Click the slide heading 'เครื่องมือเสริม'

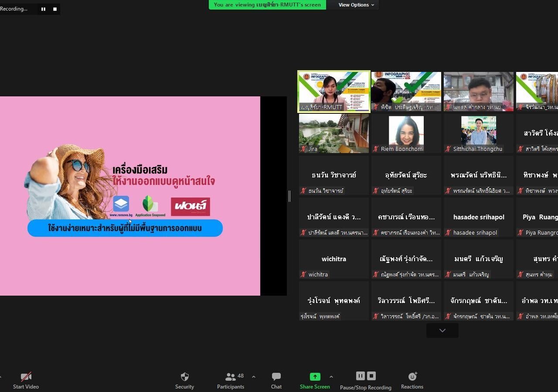click(140, 170)
